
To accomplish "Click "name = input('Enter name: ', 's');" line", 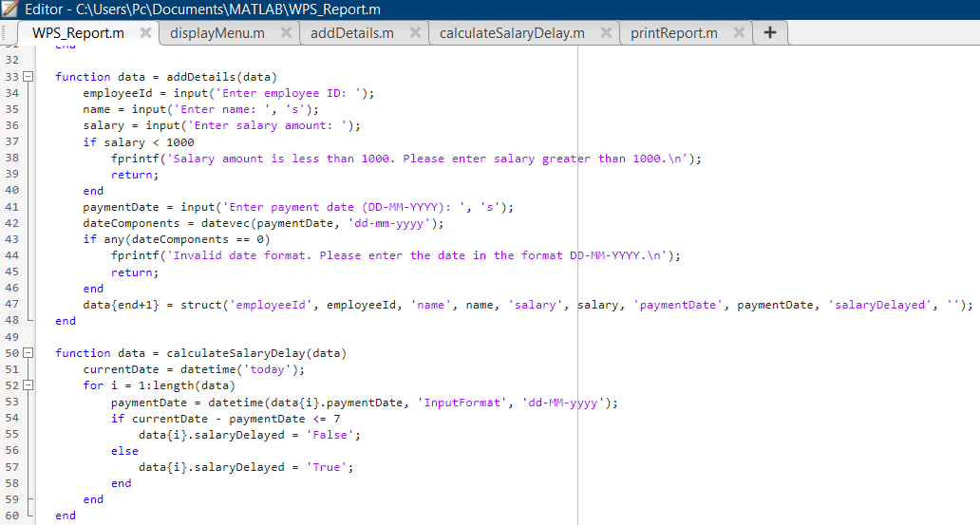I will (x=200, y=109).
